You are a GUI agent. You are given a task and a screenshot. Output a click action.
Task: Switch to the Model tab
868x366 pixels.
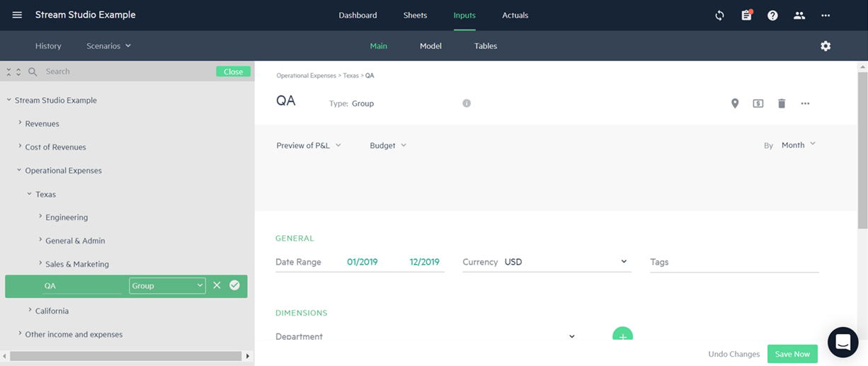430,46
